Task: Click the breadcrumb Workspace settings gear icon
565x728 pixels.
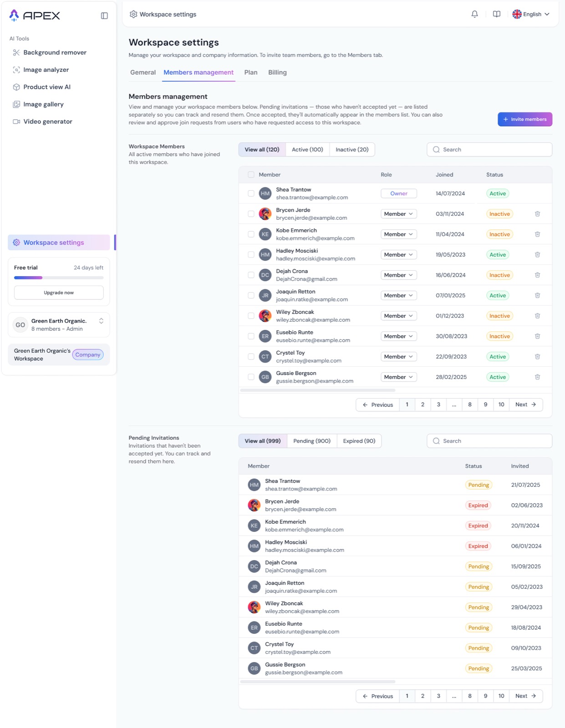Action: tap(133, 14)
